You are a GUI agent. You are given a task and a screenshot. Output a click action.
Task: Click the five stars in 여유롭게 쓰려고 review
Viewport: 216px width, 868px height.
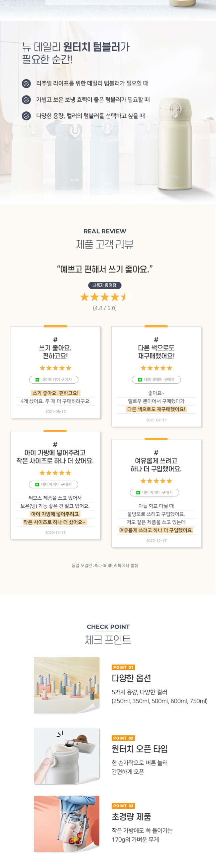[156, 481]
